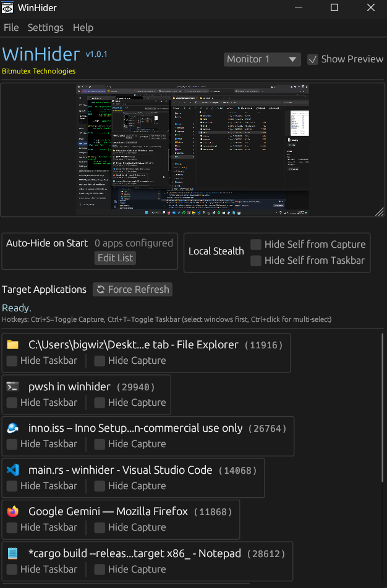Select the pwsh in winhider title
Image resolution: width=387 pixels, height=588 pixels.
[69, 387]
